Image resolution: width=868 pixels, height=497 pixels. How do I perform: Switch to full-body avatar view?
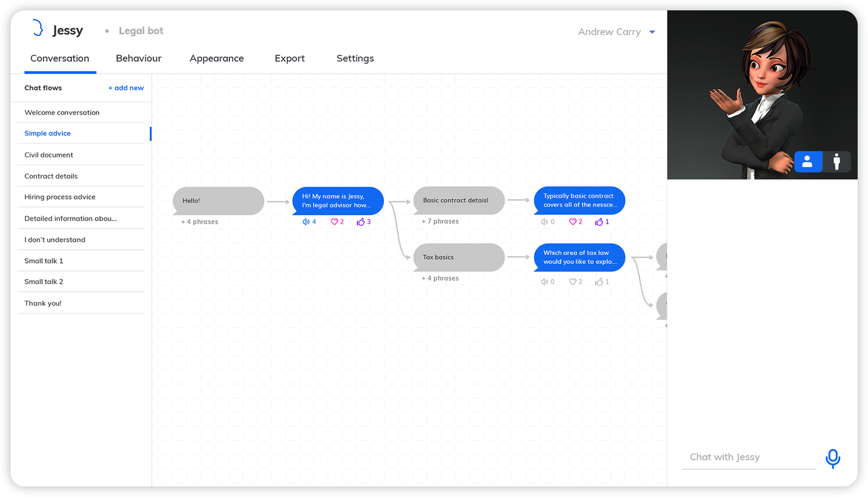click(x=837, y=161)
